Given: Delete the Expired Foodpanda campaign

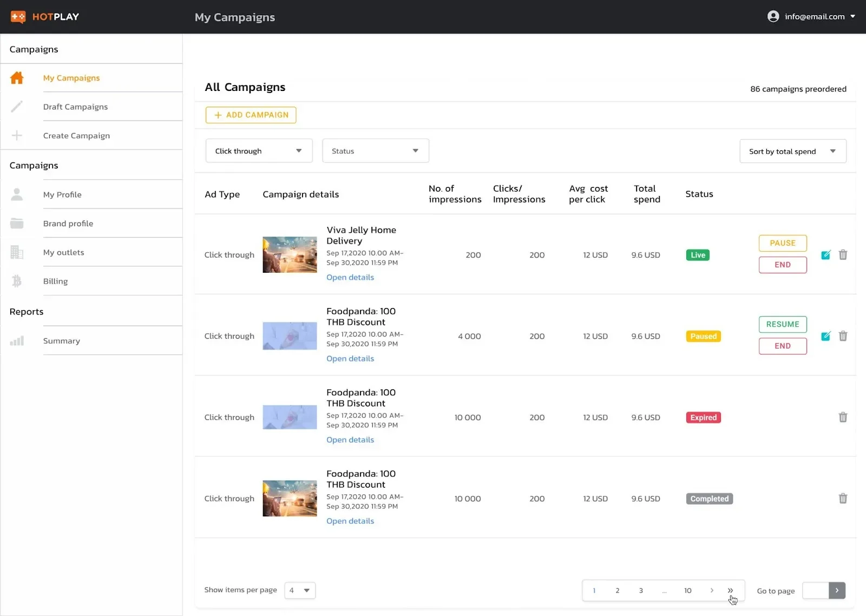Looking at the screenshot, I should [843, 417].
